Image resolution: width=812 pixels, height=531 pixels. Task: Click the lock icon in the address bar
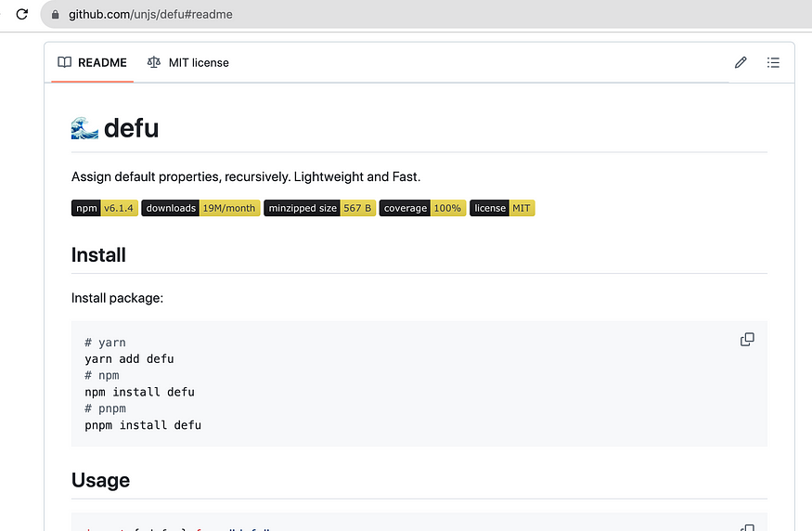pyautogui.click(x=55, y=15)
